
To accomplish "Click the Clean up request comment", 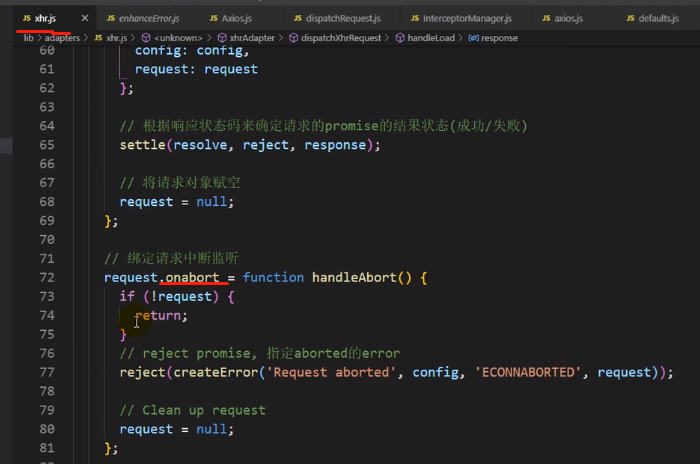I will 192,410.
